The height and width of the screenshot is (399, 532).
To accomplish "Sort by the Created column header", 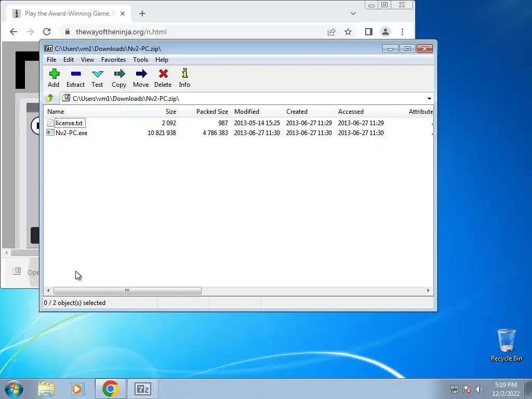I will (309, 112).
